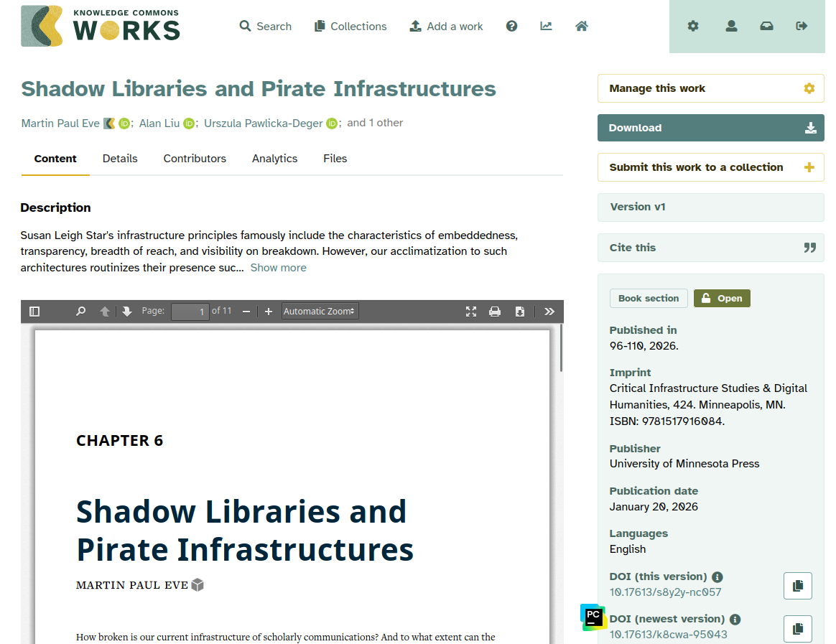Image resolution: width=836 pixels, height=644 pixels.
Task: Click the download arrow icon on Download button
Action: [810, 128]
